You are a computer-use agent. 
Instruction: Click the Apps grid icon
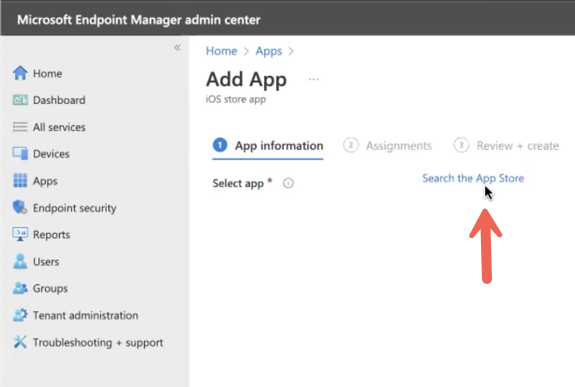20,180
